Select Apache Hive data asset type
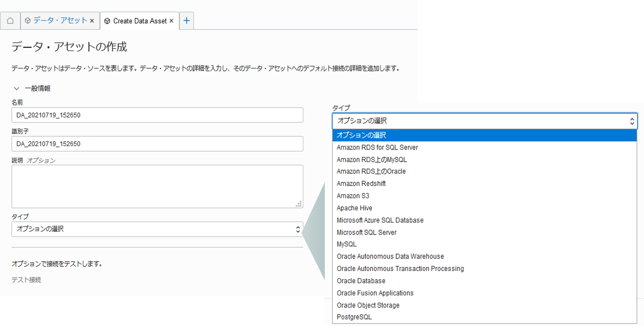The height and width of the screenshot is (326, 644). pos(354,208)
